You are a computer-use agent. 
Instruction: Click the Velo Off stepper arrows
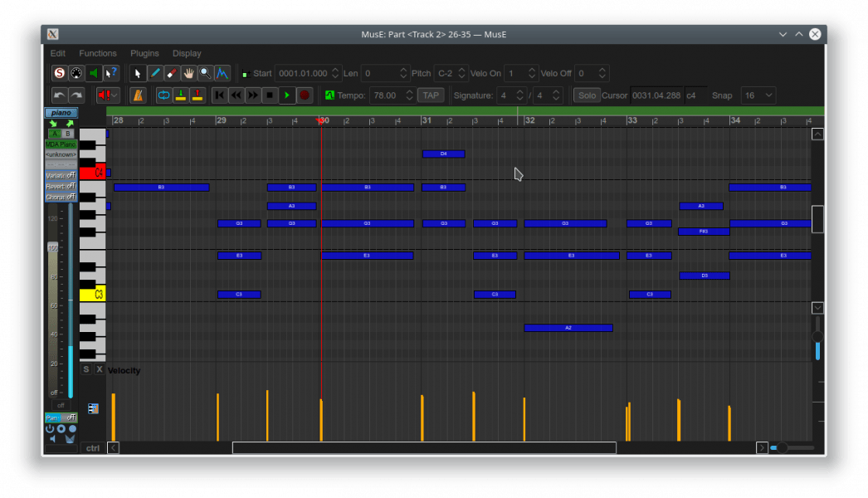click(x=602, y=73)
